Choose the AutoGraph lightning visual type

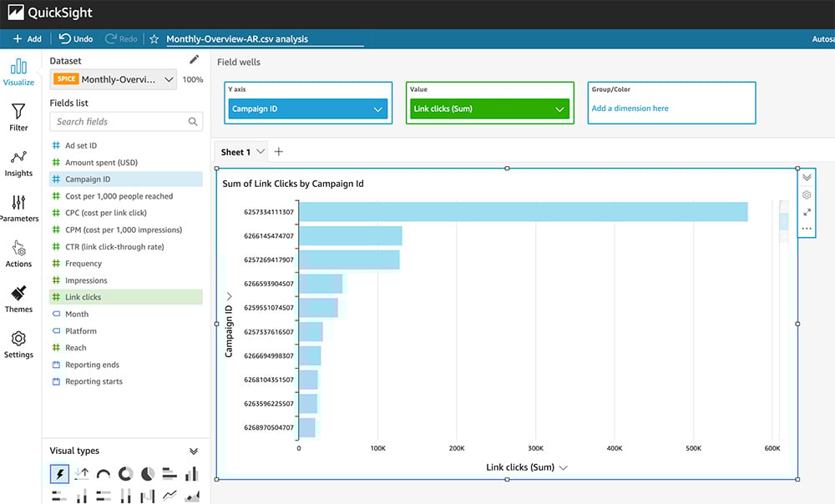click(x=59, y=474)
